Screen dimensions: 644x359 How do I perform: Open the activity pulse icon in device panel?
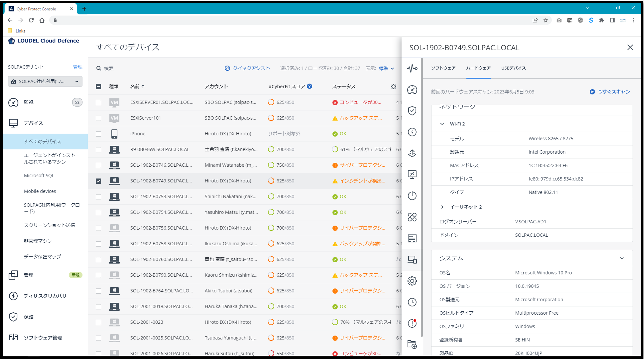point(412,68)
